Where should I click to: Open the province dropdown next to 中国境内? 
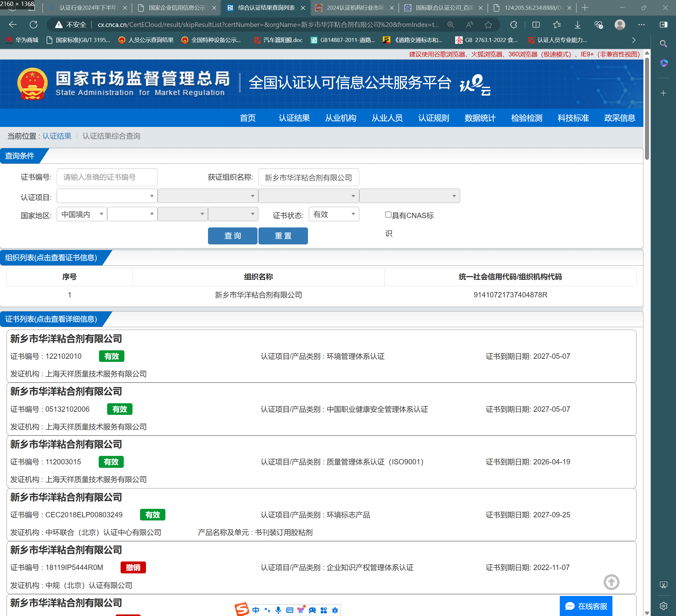[x=132, y=214]
